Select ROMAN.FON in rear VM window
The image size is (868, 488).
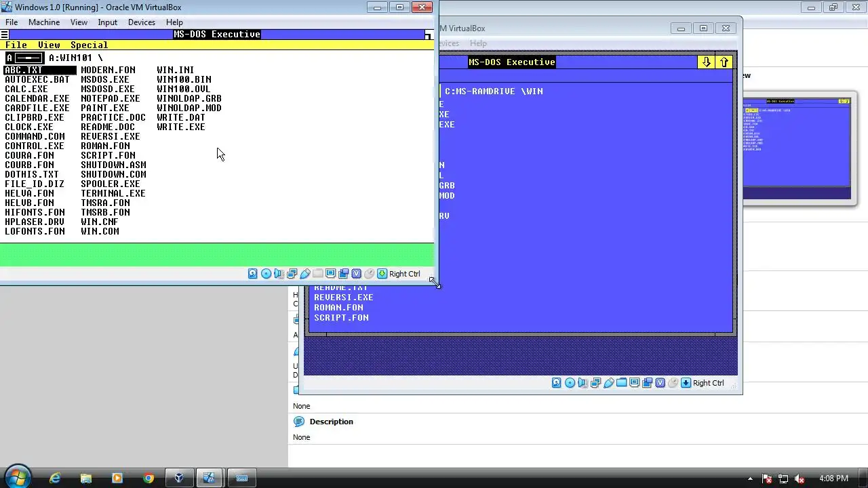click(x=338, y=307)
